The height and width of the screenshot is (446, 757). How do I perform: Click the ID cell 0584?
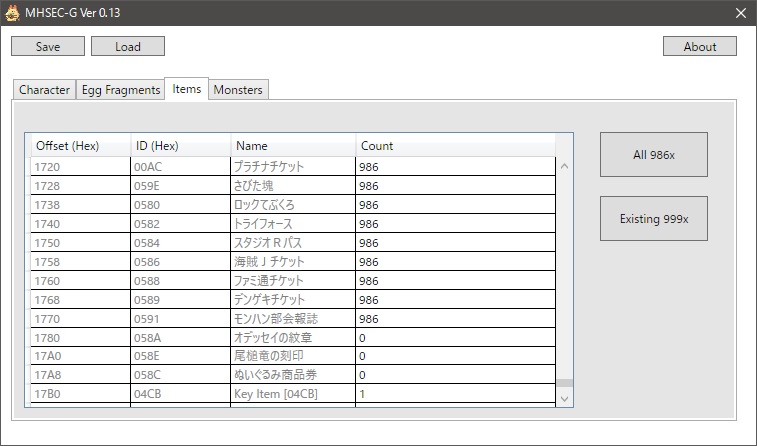tap(181, 242)
